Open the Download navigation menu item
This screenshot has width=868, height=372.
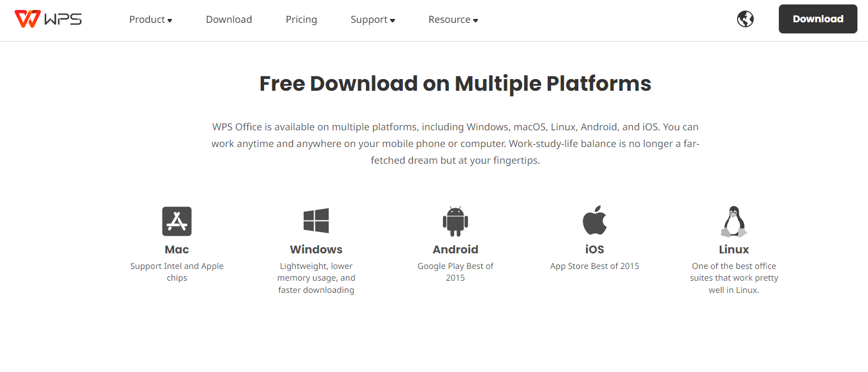[229, 19]
